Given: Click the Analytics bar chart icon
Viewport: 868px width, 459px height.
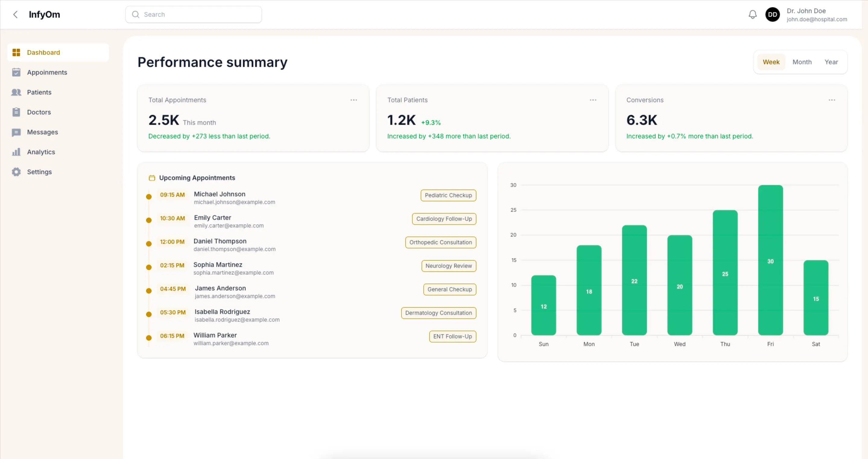Looking at the screenshot, I should [16, 152].
